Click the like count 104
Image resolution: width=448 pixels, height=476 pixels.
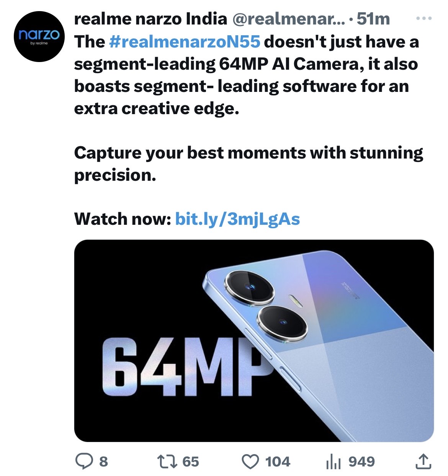point(278,461)
